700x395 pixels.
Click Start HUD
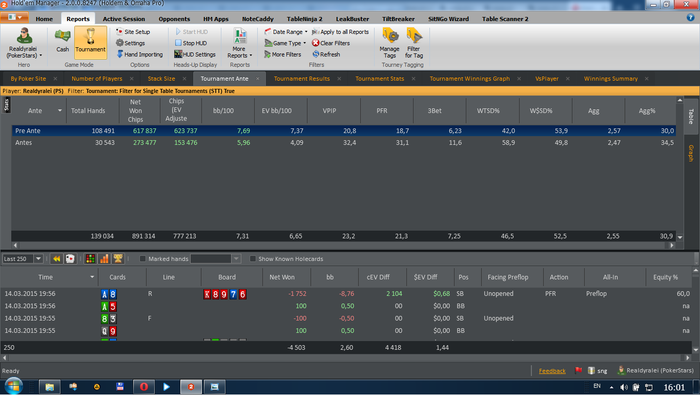(191, 32)
